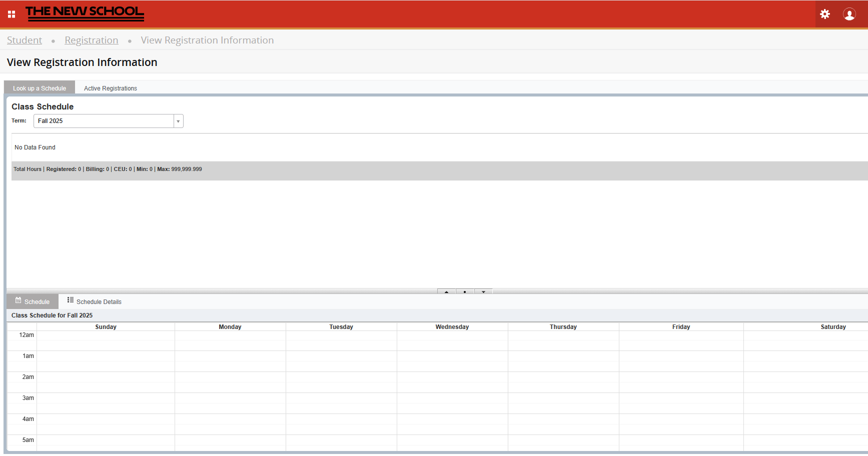Click The New School logo
The width and height of the screenshot is (868, 456).
click(x=85, y=13)
